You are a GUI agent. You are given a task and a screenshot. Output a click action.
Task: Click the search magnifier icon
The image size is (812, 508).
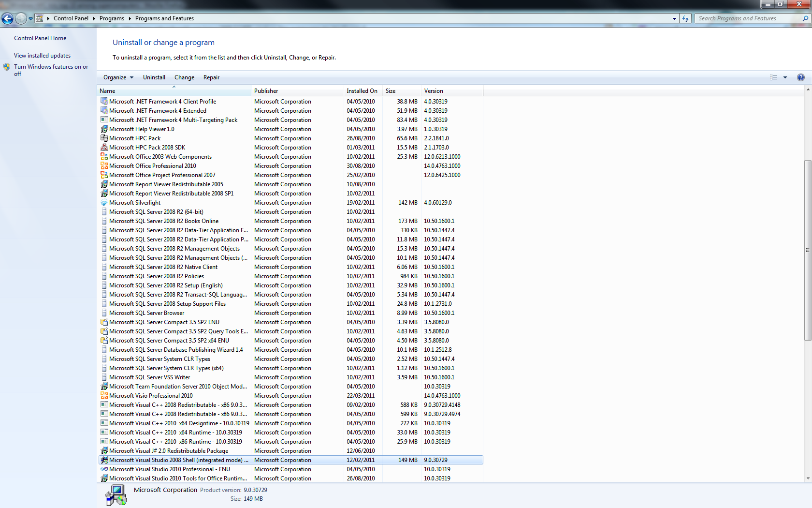click(x=805, y=18)
